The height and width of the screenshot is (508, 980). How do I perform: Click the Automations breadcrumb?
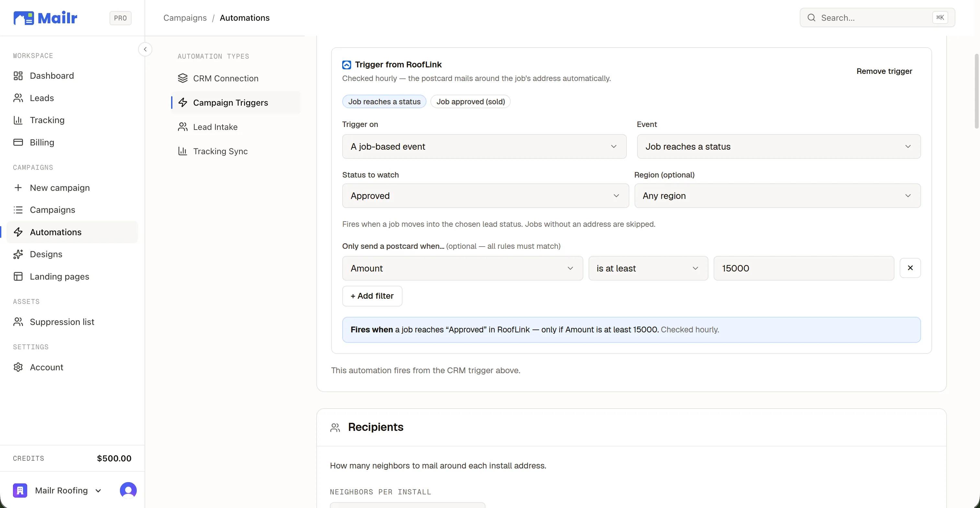click(245, 18)
